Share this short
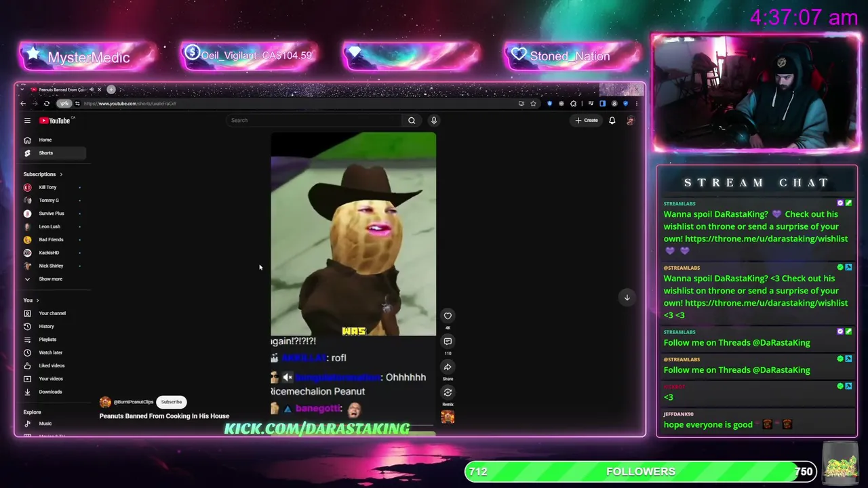This screenshot has width=868, height=488. tap(448, 367)
